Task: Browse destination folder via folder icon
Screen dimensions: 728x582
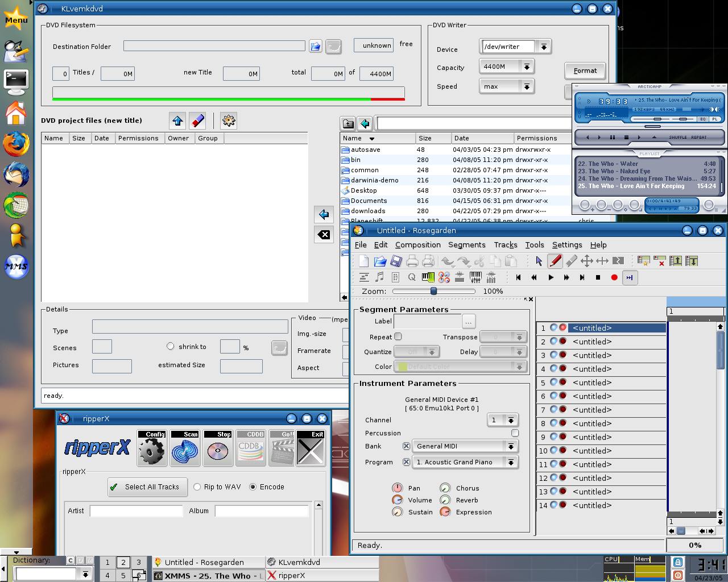Action: point(316,47)
